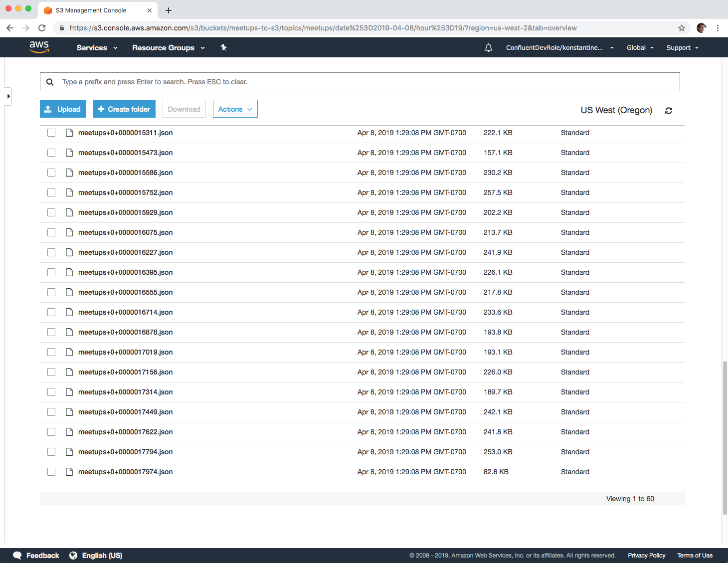This screenshot has width=728, height=563.
Task: Click file icon of meetups+0+0000017974.json
Action: pos(69,472)
